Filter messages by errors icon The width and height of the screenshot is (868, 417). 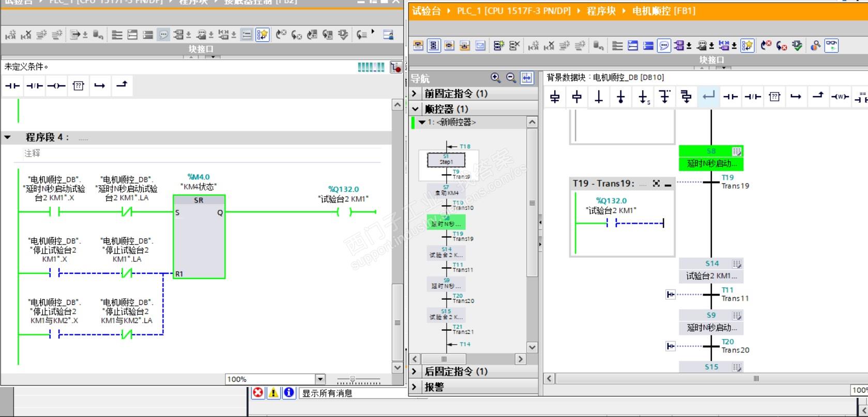258,393
